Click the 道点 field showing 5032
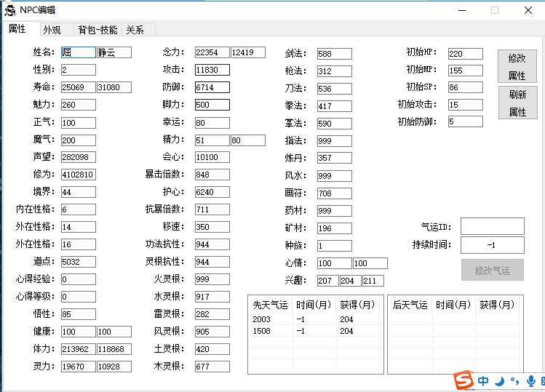The image size is (545, 392). [x=78, y=262]
